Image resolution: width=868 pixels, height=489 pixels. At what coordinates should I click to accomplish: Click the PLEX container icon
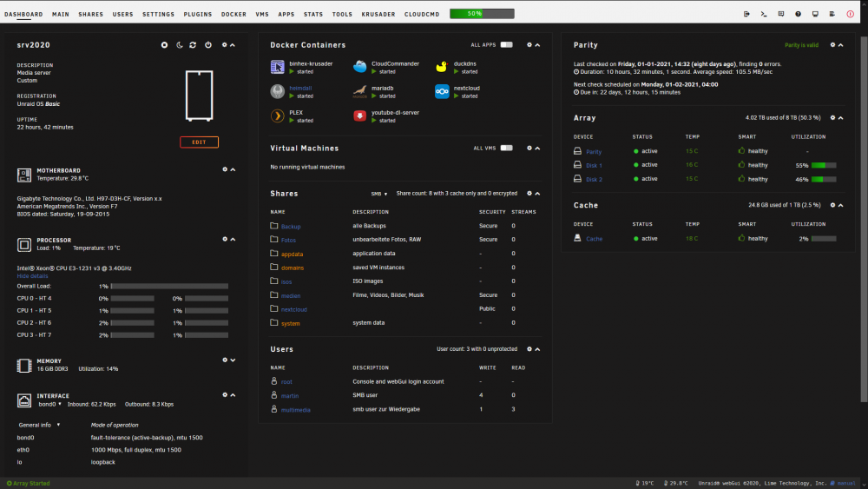pyautogui.click(x=278, y=116)
